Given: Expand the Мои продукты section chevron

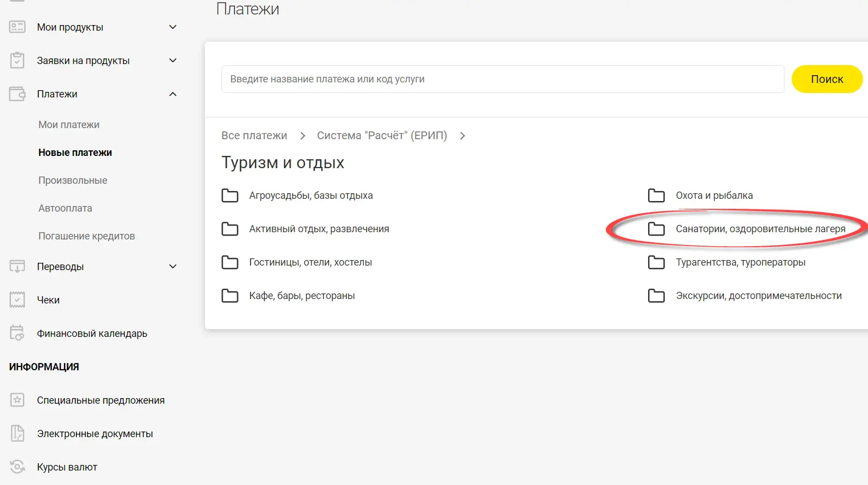Looking at the screenshot, I should tap(173, 27).
